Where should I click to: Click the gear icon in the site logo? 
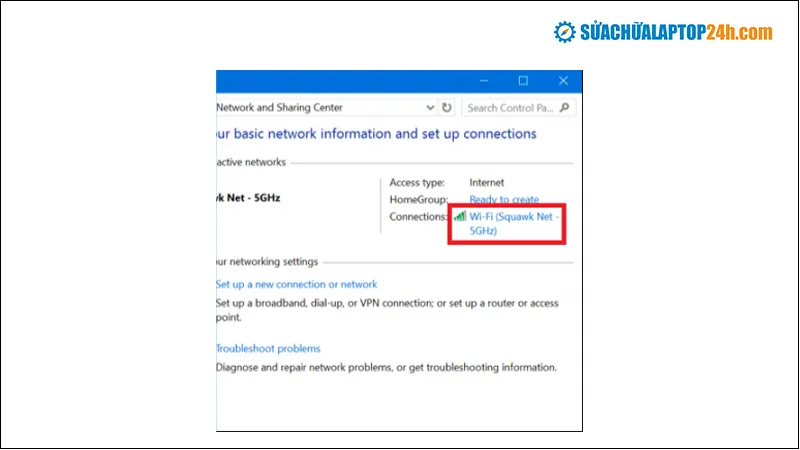pos(566,32)
